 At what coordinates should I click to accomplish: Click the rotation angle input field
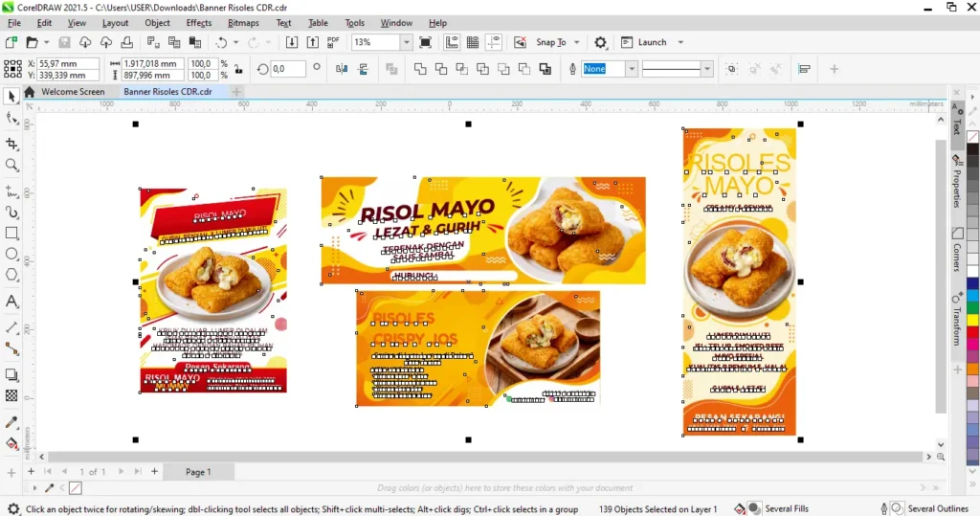tap(288, 69)
